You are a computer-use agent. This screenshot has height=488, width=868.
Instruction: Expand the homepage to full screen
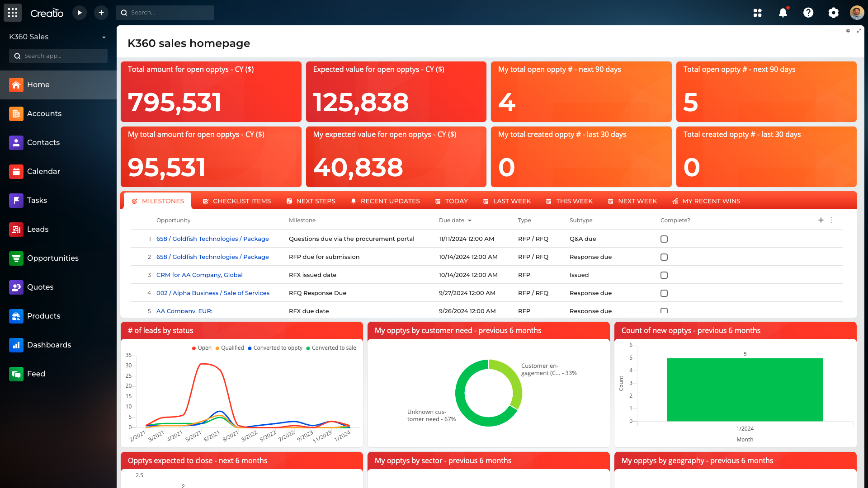pyautogui.click(x=859, y=31)
